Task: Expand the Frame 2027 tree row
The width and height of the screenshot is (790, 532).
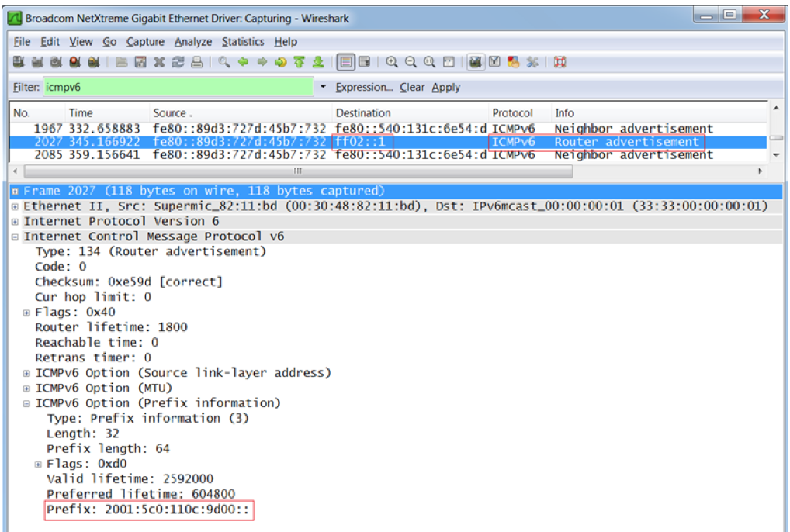Action: 16,191
